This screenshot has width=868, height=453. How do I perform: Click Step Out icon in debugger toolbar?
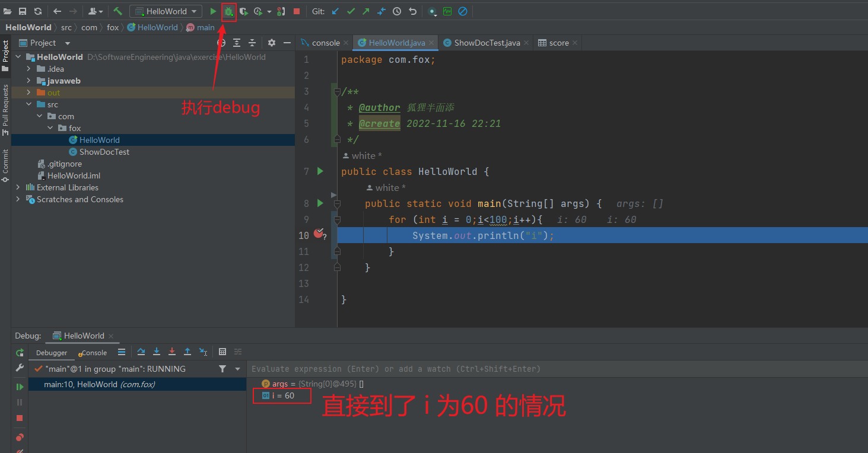pos(187,352)
